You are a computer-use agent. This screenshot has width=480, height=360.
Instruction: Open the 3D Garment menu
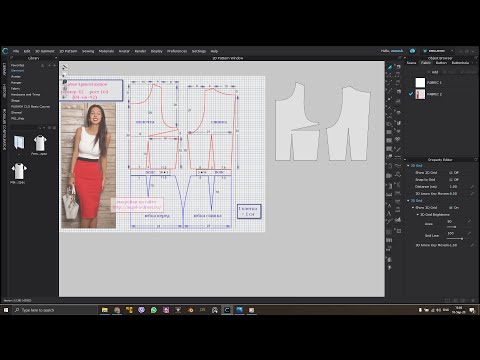point(45,51)
